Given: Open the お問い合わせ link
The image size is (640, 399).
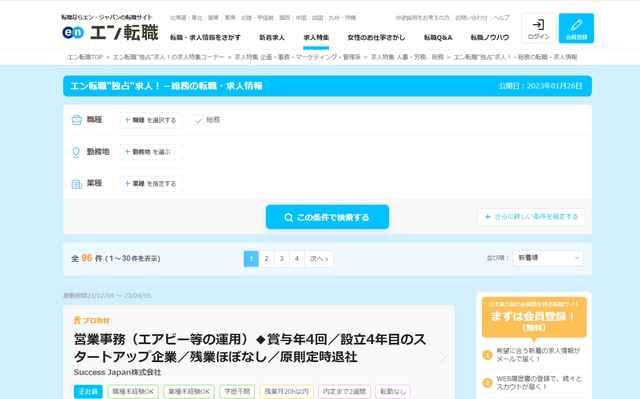Looking at the screenshot, I should 471,18.
